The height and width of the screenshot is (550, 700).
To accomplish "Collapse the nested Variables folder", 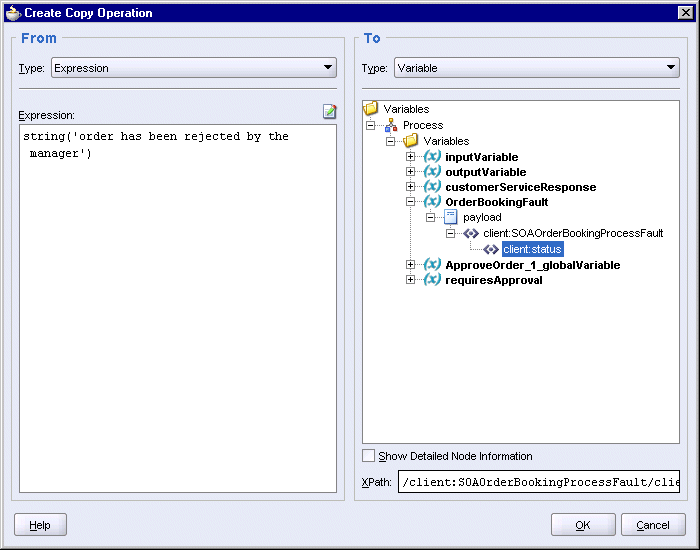I will 390,142.
